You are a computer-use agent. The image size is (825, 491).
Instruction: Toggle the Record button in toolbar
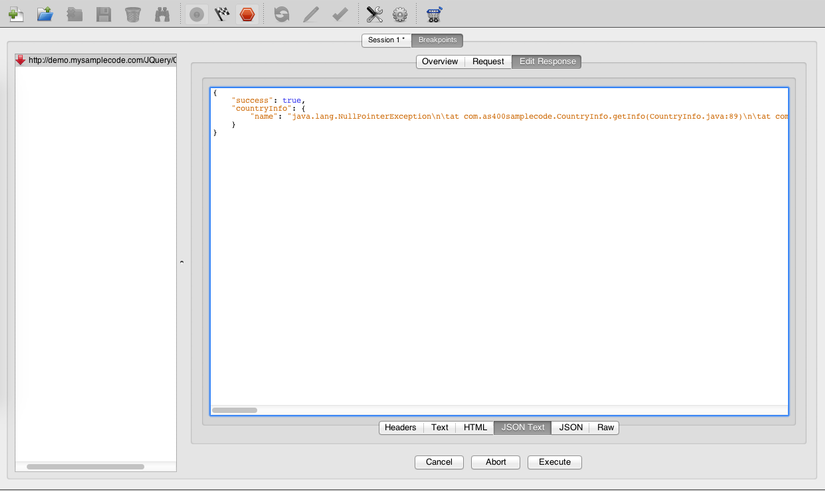(x=196, y=14)
